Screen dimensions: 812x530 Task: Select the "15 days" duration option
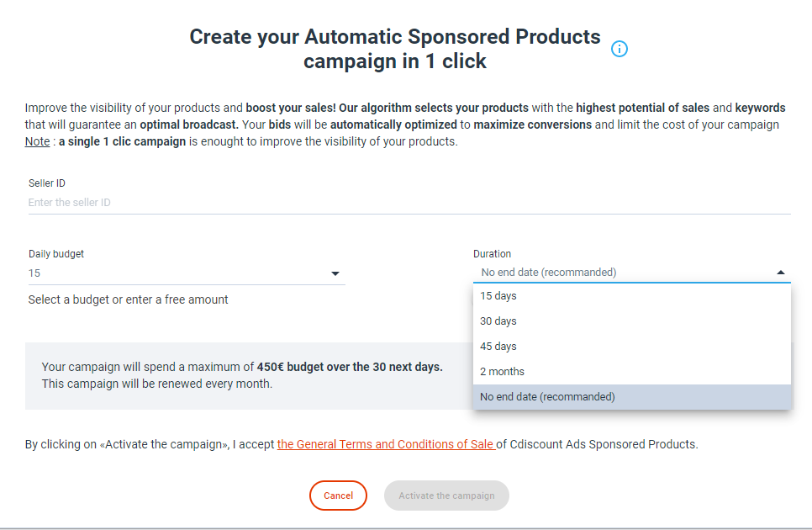pyautogui.click(x=498, y=296)
